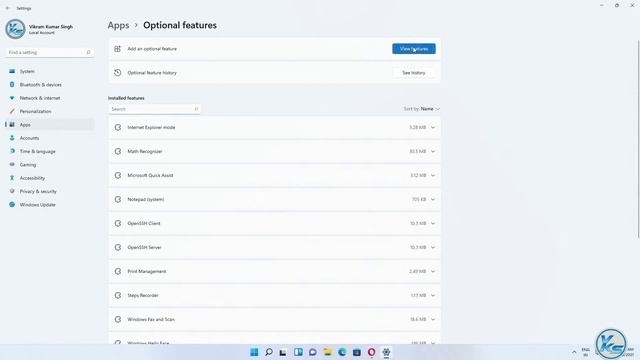Viewport: 640px width, 360px height.
Task: Open Personalization settings
Action: tap(50, 111)
